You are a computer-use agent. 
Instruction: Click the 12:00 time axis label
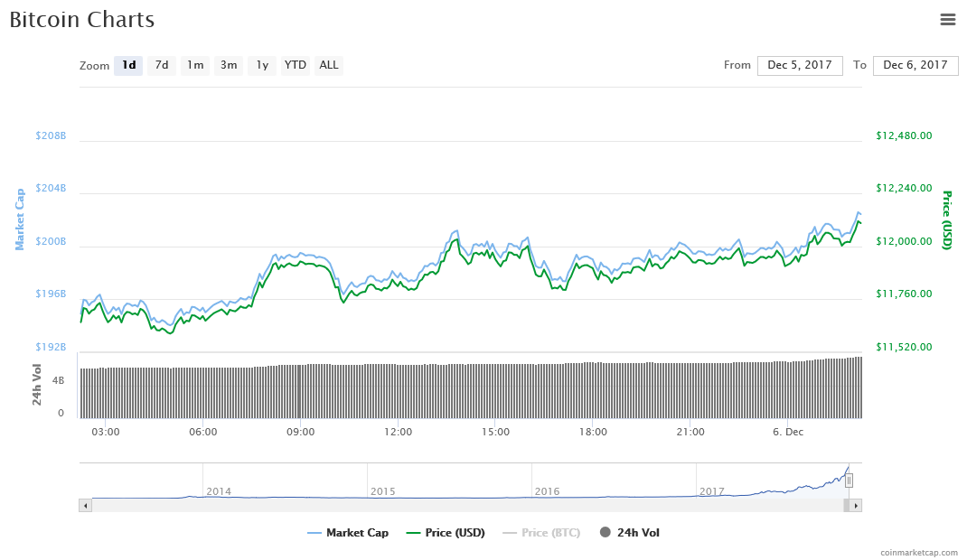[398, 432]
